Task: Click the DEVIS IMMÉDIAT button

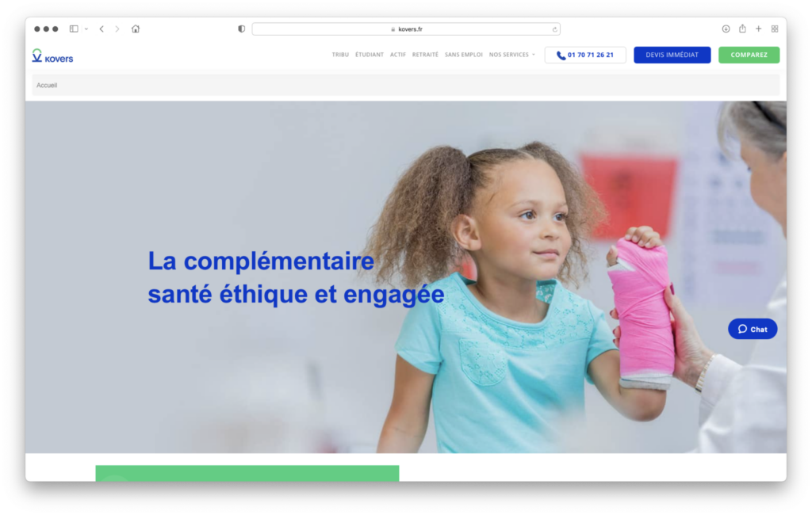Action: coord(672,55)
